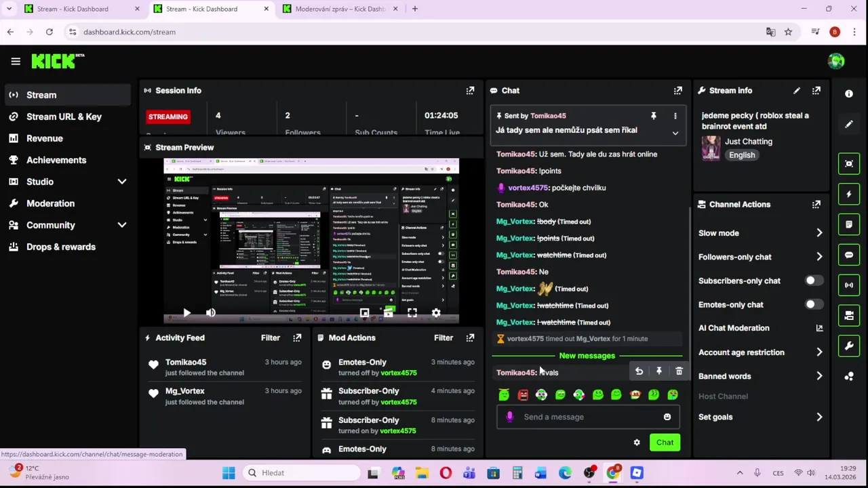The height and width of the screenshot is (488, 868).
Task: Pop out the Activity Feed panel
Action: (297, 338)
